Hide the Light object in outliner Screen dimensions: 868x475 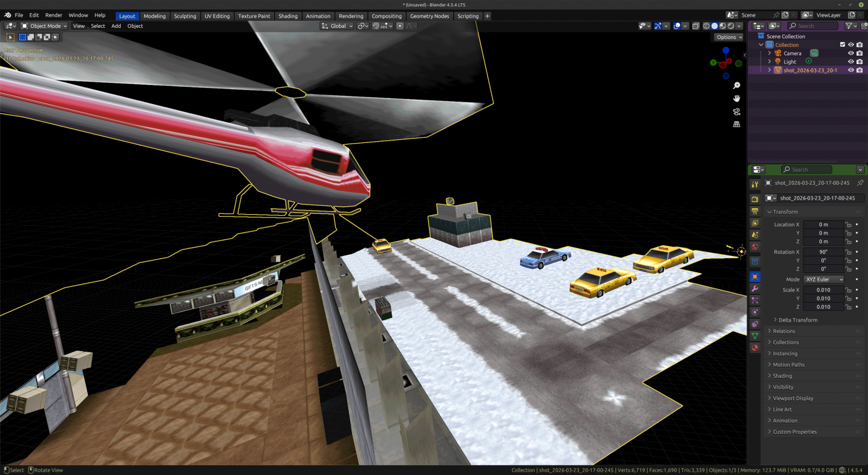[x=851, y=62]
